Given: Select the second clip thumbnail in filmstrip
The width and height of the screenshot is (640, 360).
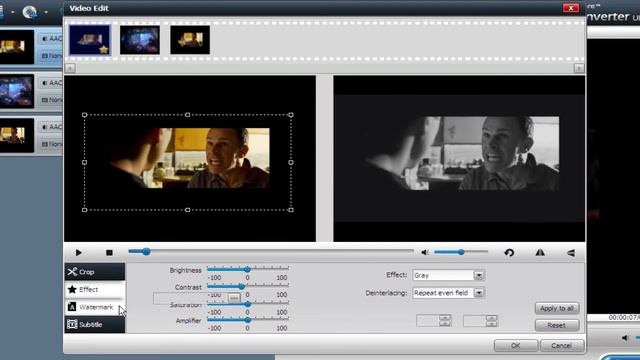Looking at the screenshot, I should point(140,40).
